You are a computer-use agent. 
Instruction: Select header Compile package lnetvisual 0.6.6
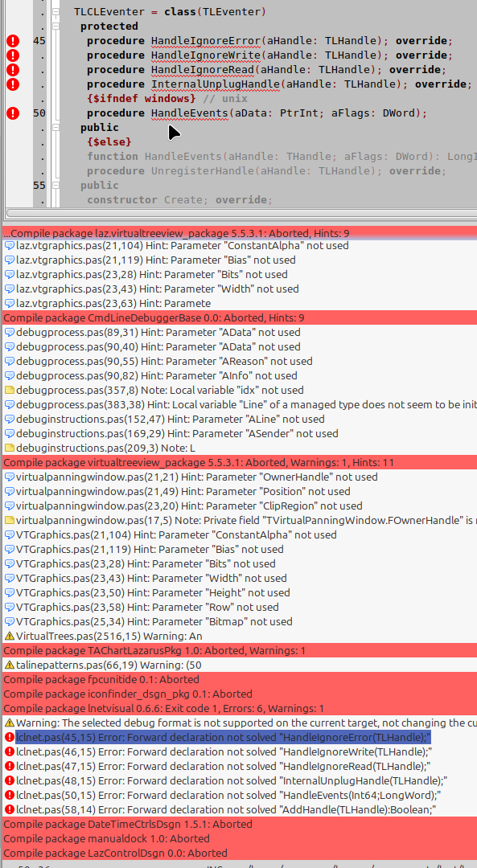coord(240,708)
